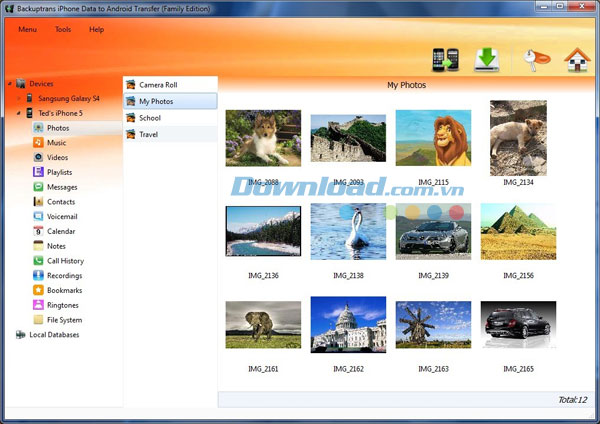600x424 pixels.
Task: Click the green download arrow toolbar icon
Action: (x=487, y=60)
